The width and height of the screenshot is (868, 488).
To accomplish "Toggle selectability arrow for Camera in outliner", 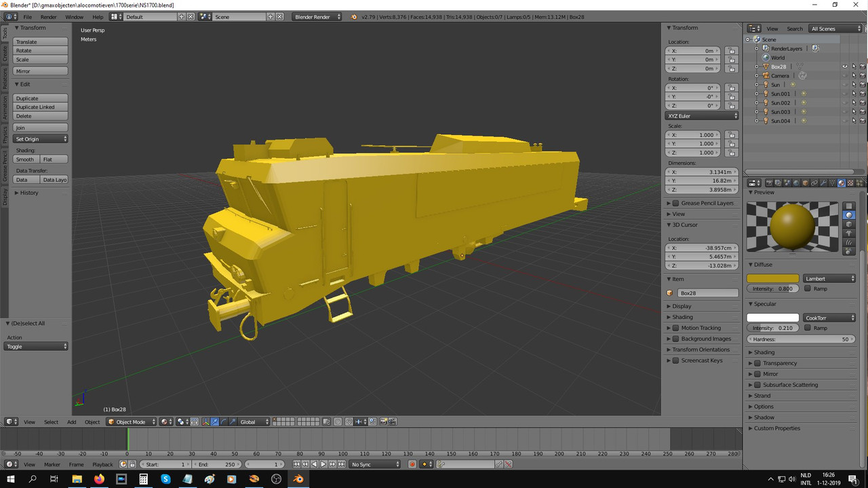I will (x=854, y=75).
